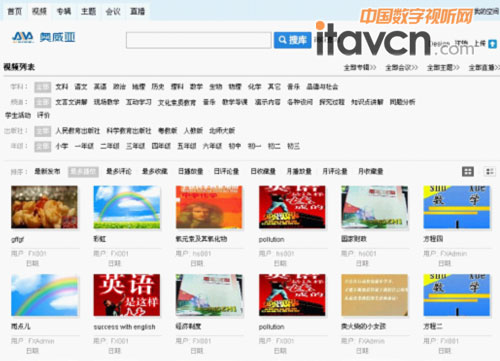Filter subject by 化学
Viewport: 500px width, 361px height.
(x=254, y=87)
